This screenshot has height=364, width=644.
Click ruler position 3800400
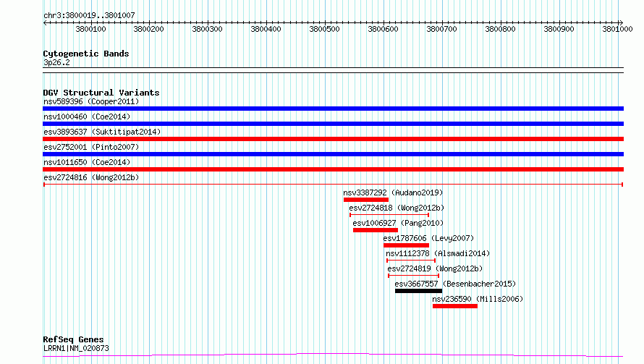[266, 29]
